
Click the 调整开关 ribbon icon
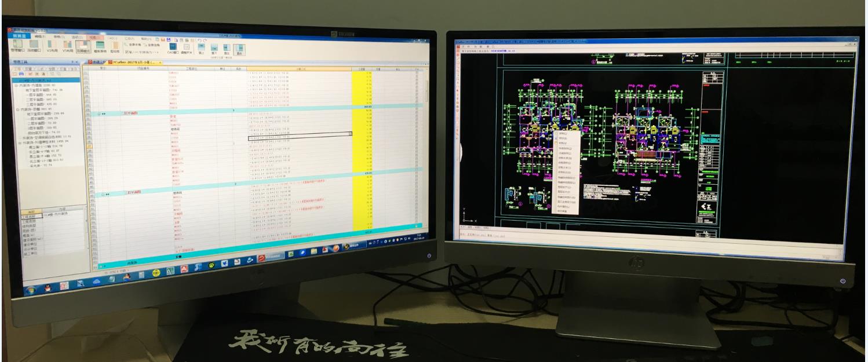coord(186,49)
